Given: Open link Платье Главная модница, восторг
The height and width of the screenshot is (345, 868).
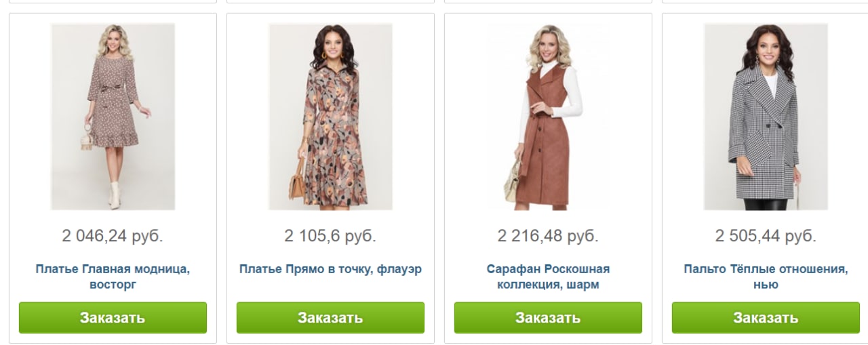Looking at the screenshot, I should pyautogui.click(x=113, y=277).
